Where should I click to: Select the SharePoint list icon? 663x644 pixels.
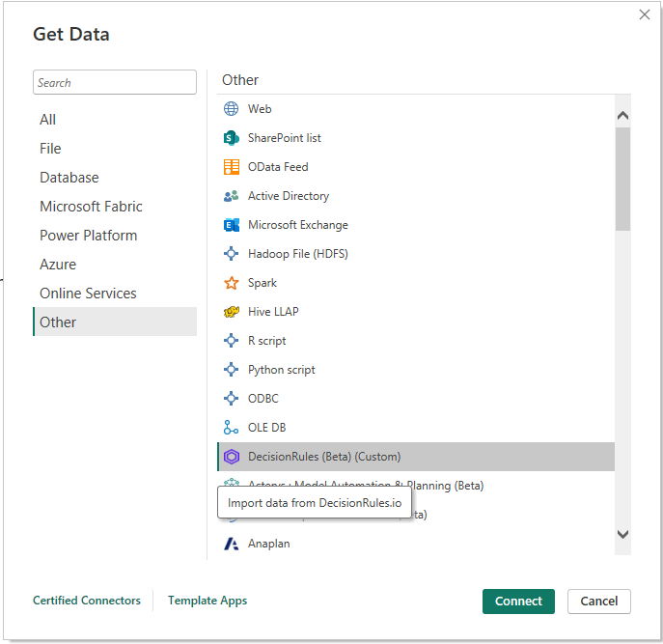click(x=232, y=138)
